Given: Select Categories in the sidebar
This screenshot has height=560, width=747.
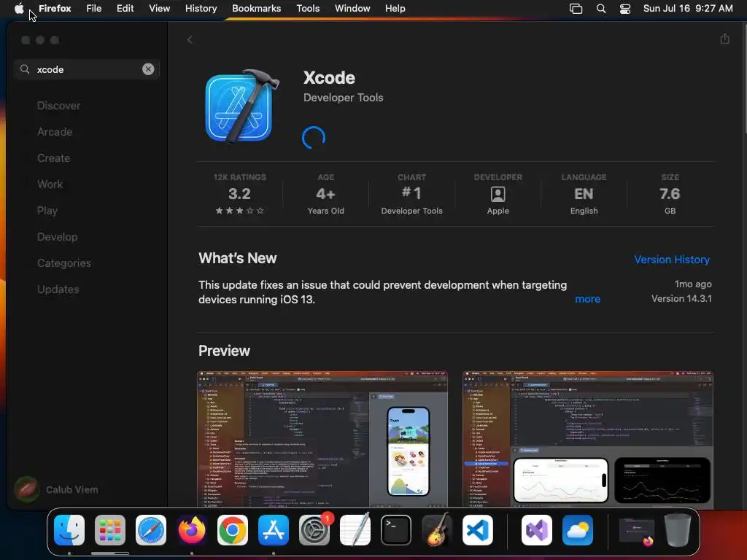Looking at the screenshot, I should pyautogui.click(x=64, y=262).
